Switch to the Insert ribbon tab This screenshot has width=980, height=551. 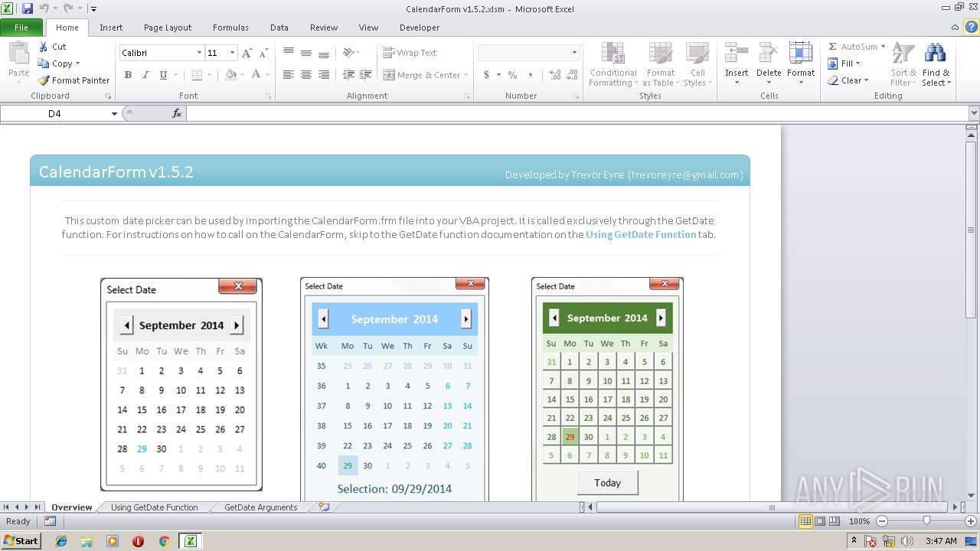(x=111, y=27)
